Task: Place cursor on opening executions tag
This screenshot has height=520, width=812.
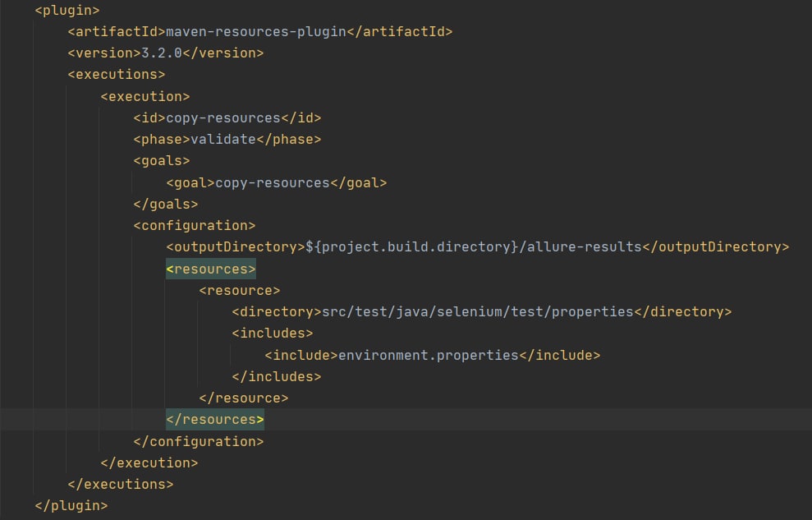Action: (117, 75)
